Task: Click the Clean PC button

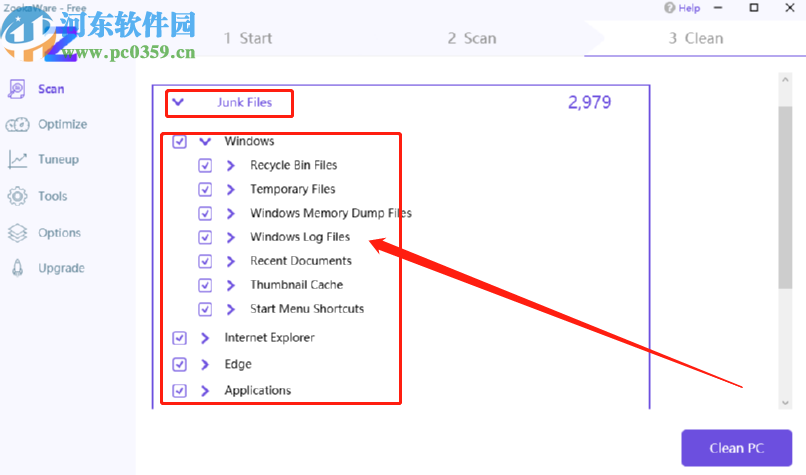Action: 737,448
